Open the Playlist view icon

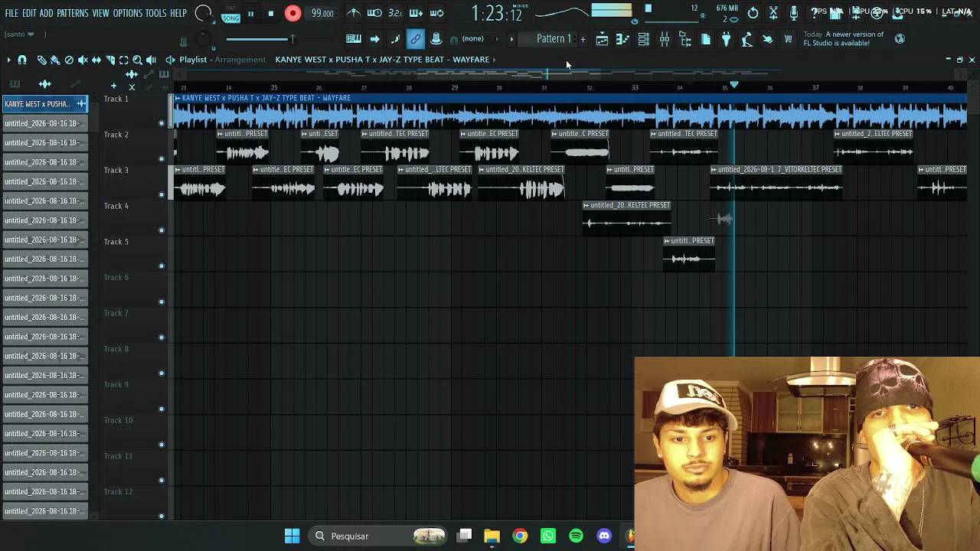pyautogui.click(x=602, y=39)
